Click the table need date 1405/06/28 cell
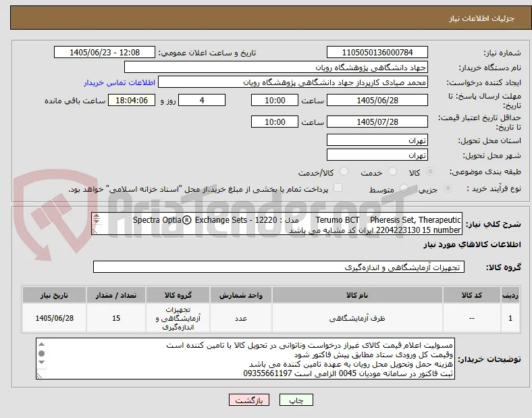The height and width of the screenshot is (418, 532). click(x=54, y=318)
